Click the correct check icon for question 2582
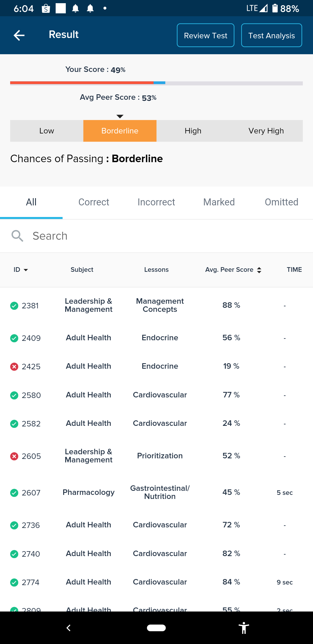 pyautogui.click(x=14, y=424)
